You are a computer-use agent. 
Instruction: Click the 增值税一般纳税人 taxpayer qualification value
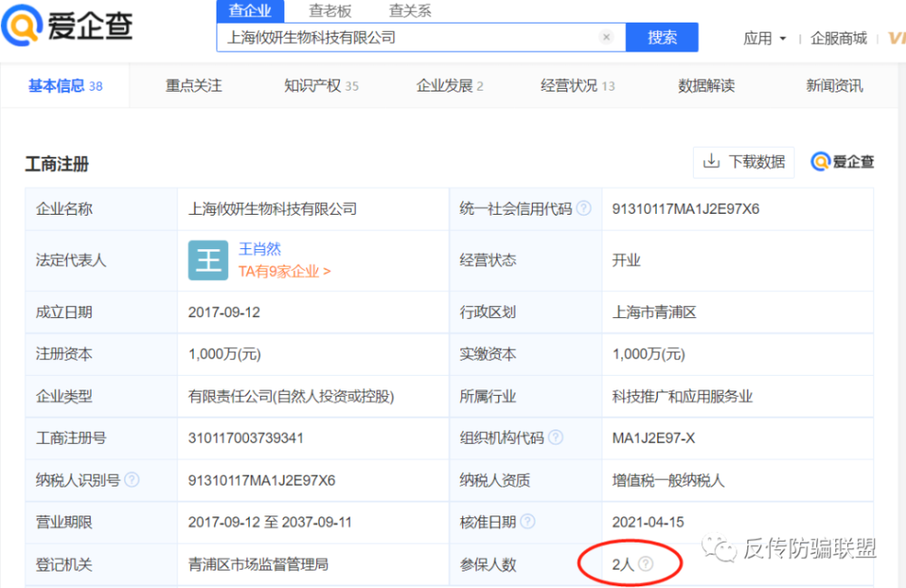[x=668, y=480]
